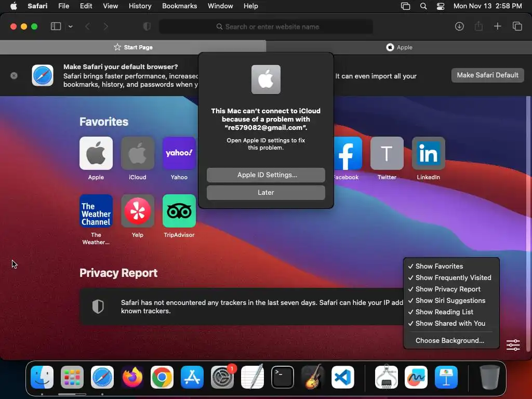Open TextEdit from the Dock
The width and height of the screenshot is (532, 399).
tap(252, 377)
